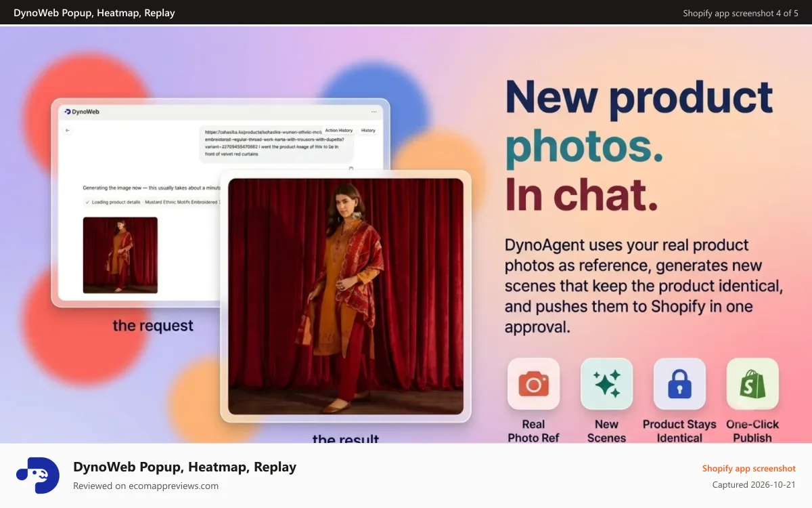
Task: Click 'Captured 2026-10-21' date text
Action: [754, 485]
